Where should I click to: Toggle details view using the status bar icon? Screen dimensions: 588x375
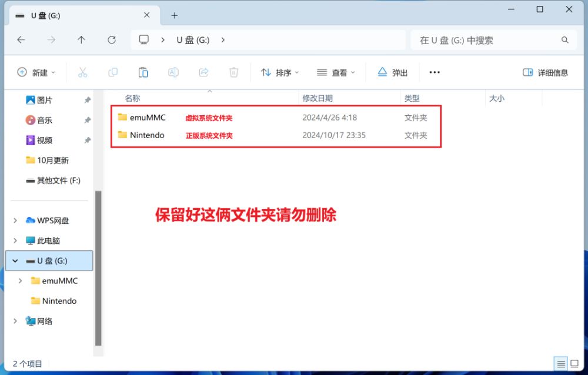click(x=562, y=363)
